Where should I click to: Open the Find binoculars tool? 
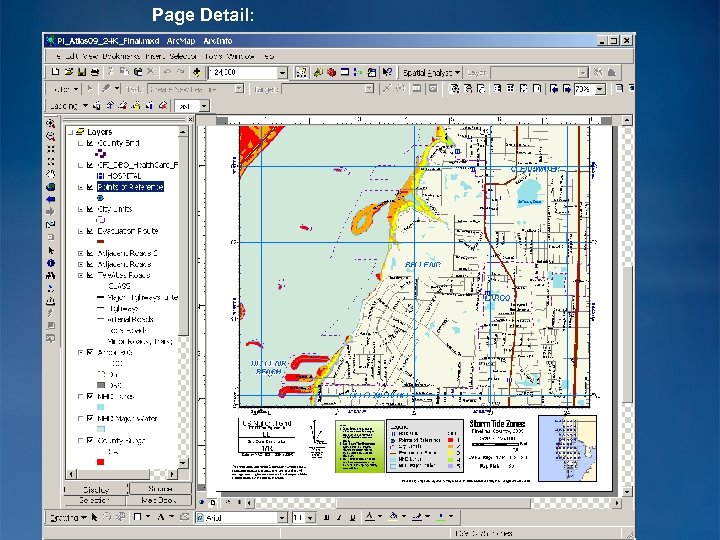(51, 276)
